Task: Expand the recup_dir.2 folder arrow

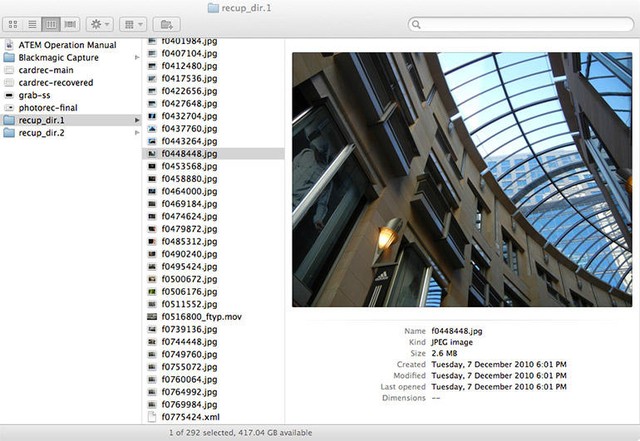Action: pyautogui.click(x=137, y=133)
